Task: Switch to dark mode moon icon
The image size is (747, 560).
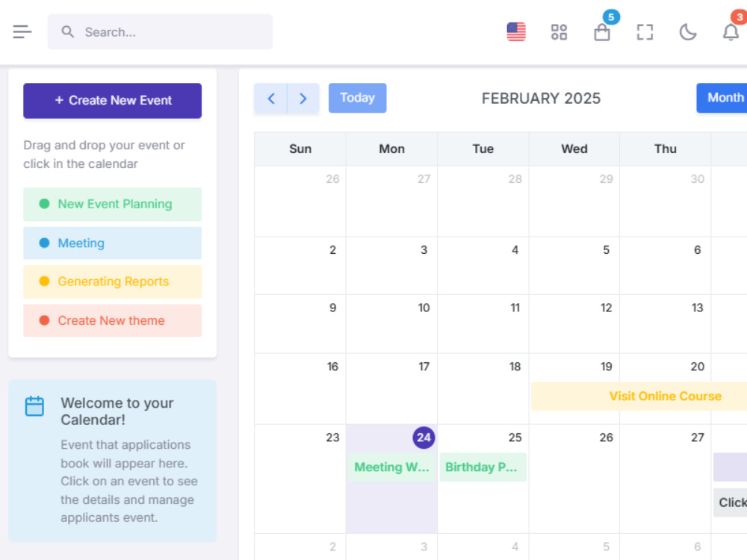Action: 687,32
